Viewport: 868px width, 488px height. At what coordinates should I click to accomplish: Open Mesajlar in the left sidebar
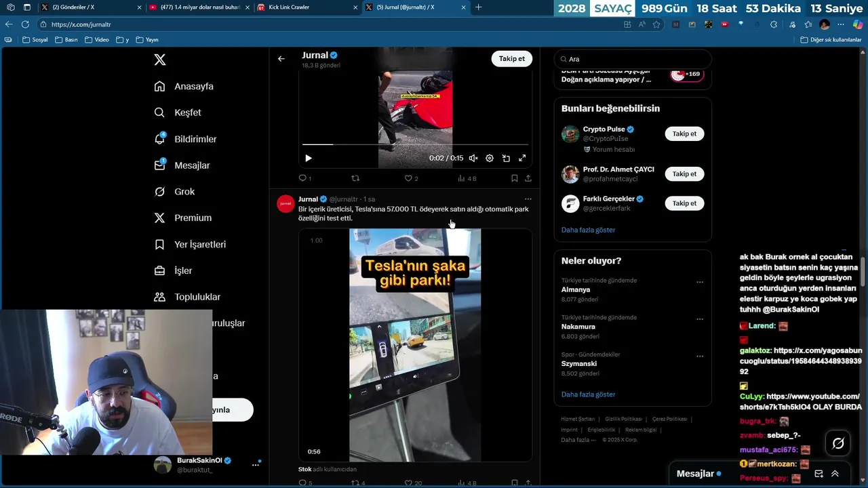(x=182, y=165)
